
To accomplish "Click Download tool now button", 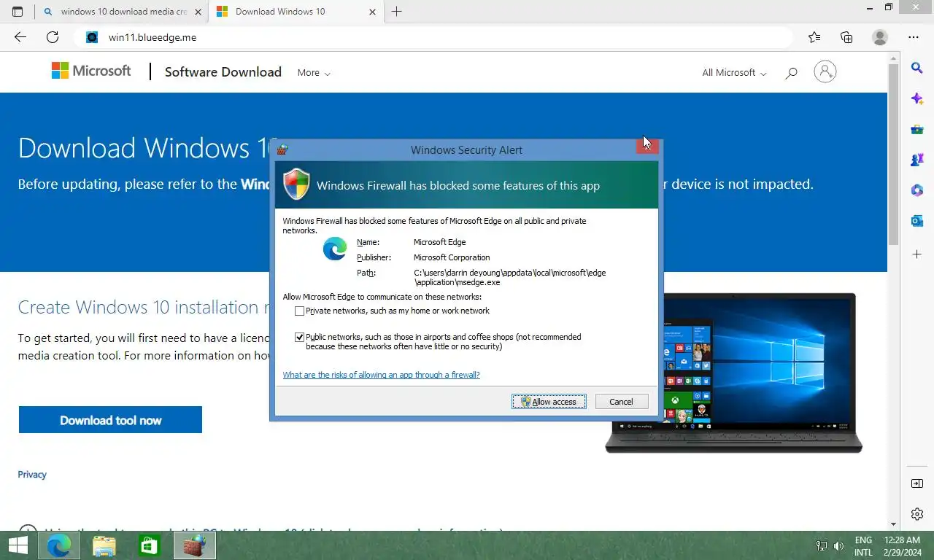I will (x=110, y=420).
